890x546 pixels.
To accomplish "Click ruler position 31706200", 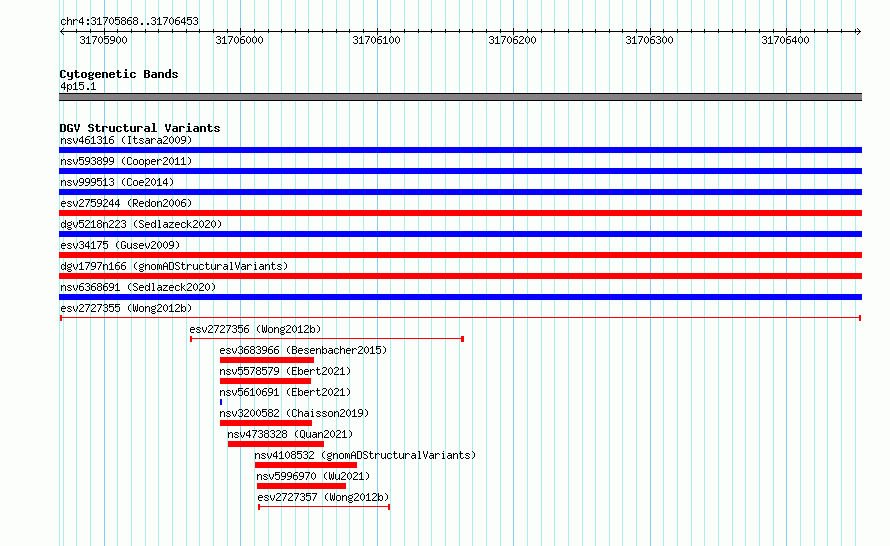I will coord(513,40).
